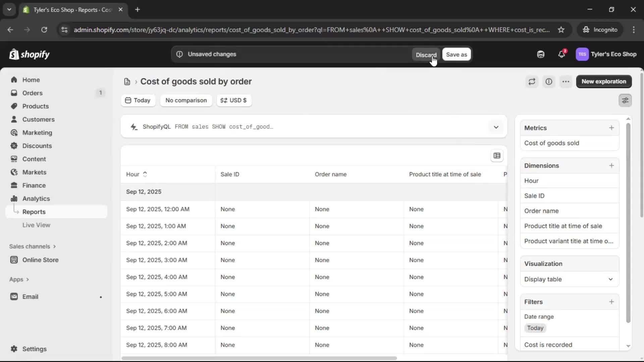Go to Products in sidebar

36,106
